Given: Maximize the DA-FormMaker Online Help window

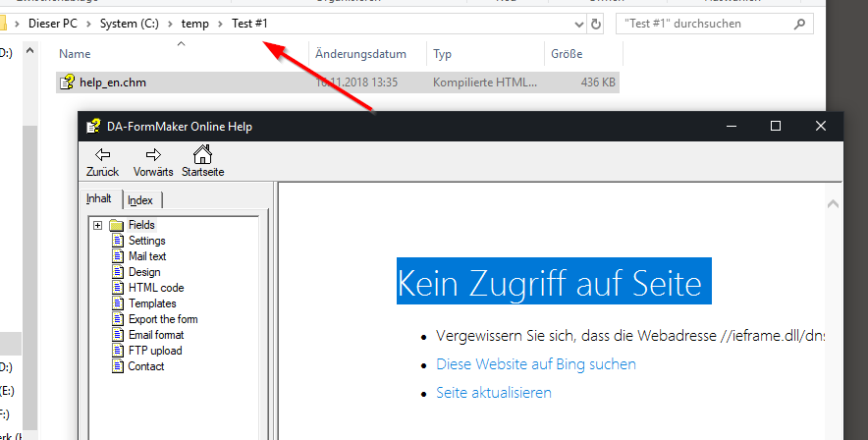Looking at the screenshot, I should point(776,126).
